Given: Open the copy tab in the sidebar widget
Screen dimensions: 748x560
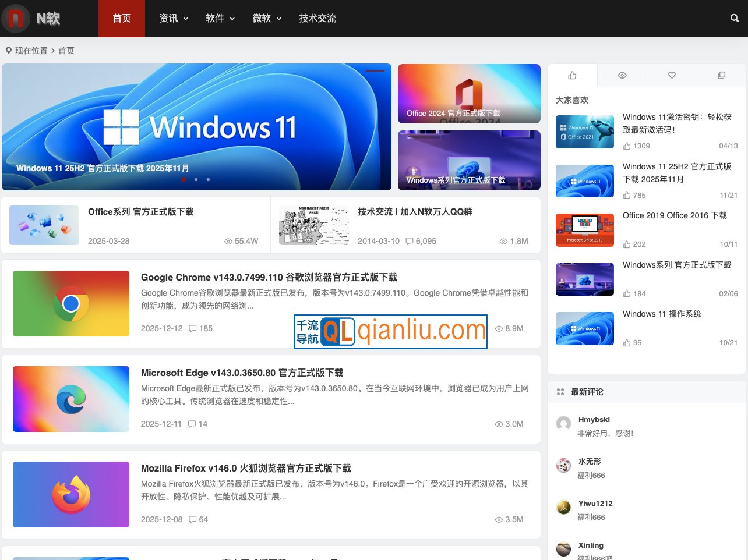Looking at the screenshot, I should 721,75.
